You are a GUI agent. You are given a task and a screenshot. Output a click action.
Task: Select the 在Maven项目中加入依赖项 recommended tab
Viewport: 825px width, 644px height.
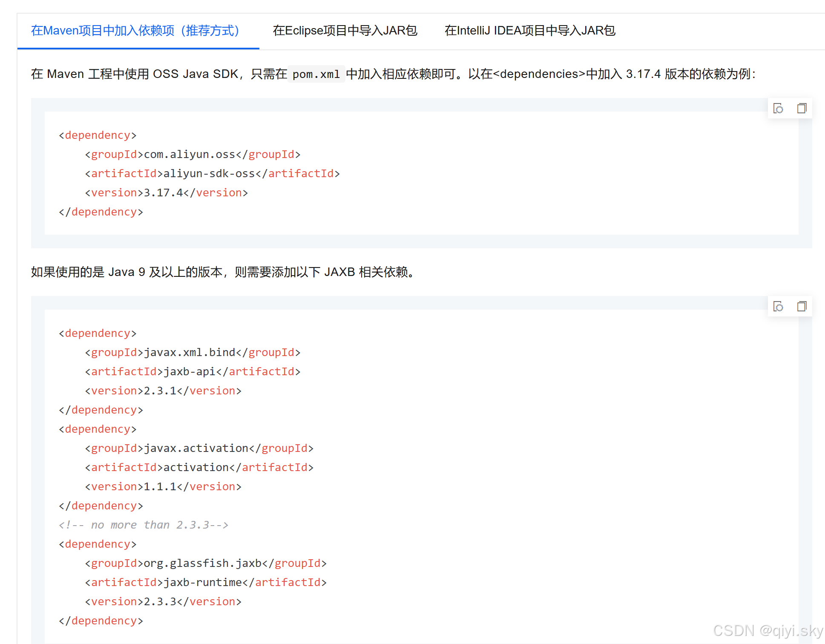coord(135,30)
